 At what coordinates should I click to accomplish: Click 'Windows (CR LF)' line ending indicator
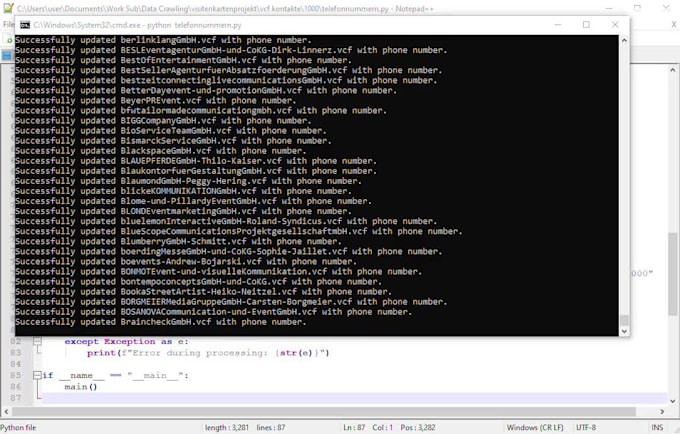pyautogui.click(x=535, y=427)
